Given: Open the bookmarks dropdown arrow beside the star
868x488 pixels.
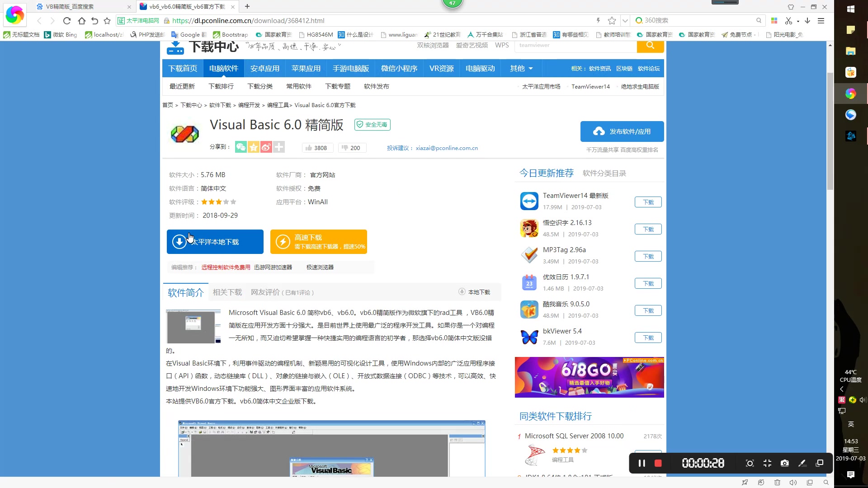Looking at the screenshot, I should (x=625, y=21).
